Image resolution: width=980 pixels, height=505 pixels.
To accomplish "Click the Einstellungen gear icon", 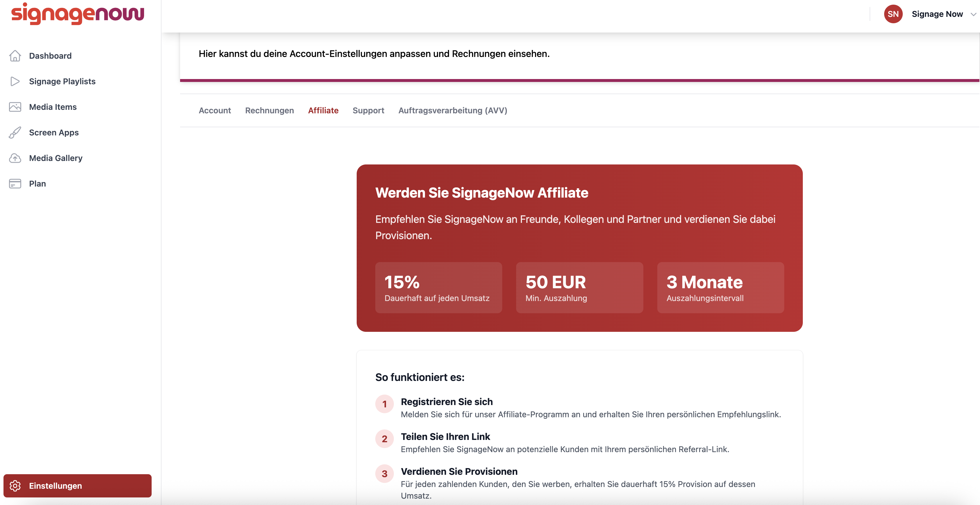I will pyautogui.click(x=15, y=486).
